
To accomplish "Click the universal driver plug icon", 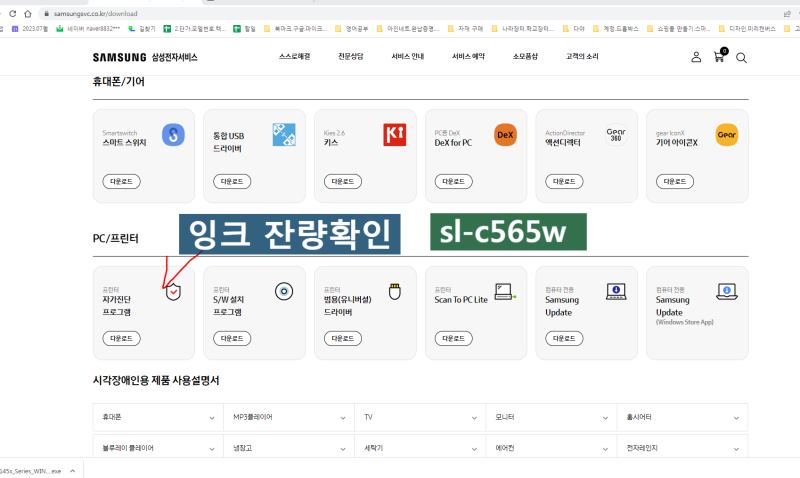I will pos(394,291).
